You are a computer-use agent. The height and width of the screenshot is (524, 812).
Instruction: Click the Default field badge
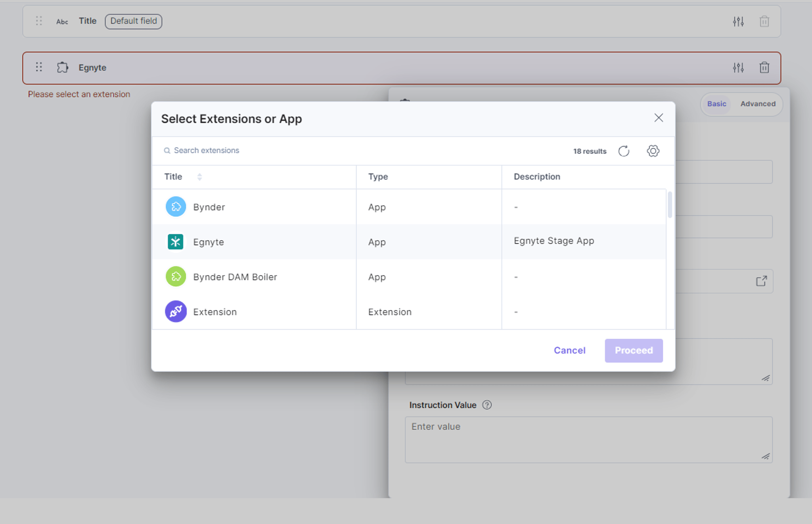(134, 21)
